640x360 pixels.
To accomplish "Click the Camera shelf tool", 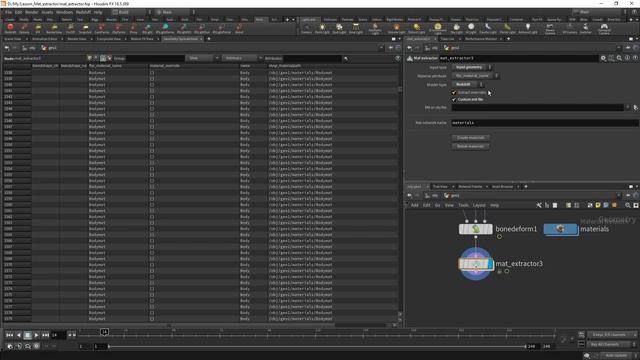I will tap(306, 28).
